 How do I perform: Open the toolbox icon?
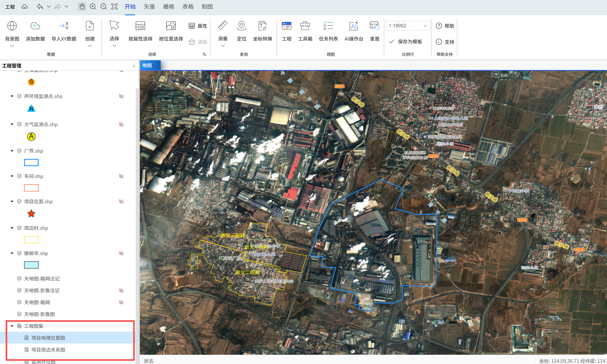(x=305, y=26)
